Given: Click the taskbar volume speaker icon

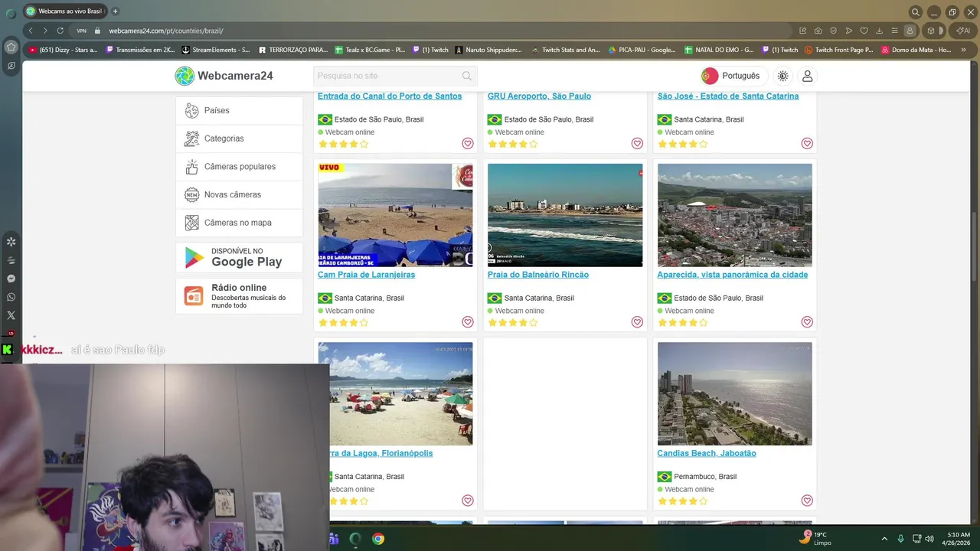Looking at the screenshot, I should point(929,539).
